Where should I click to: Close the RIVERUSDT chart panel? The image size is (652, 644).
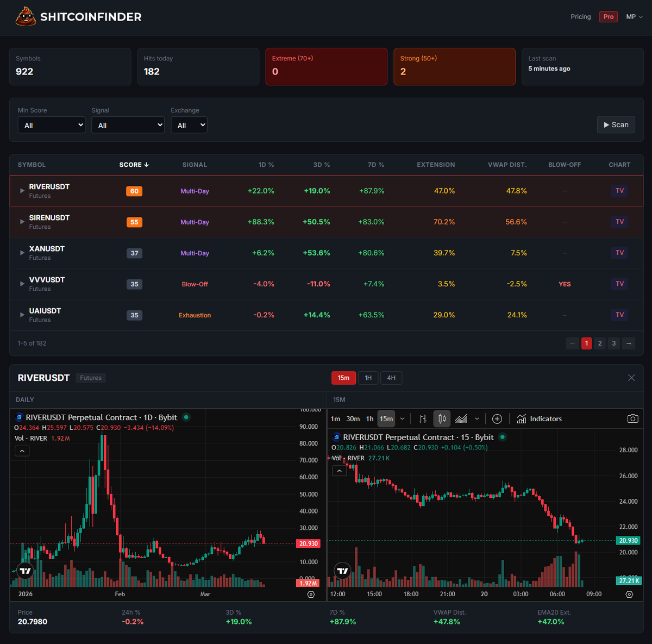(x=631, y=378)
